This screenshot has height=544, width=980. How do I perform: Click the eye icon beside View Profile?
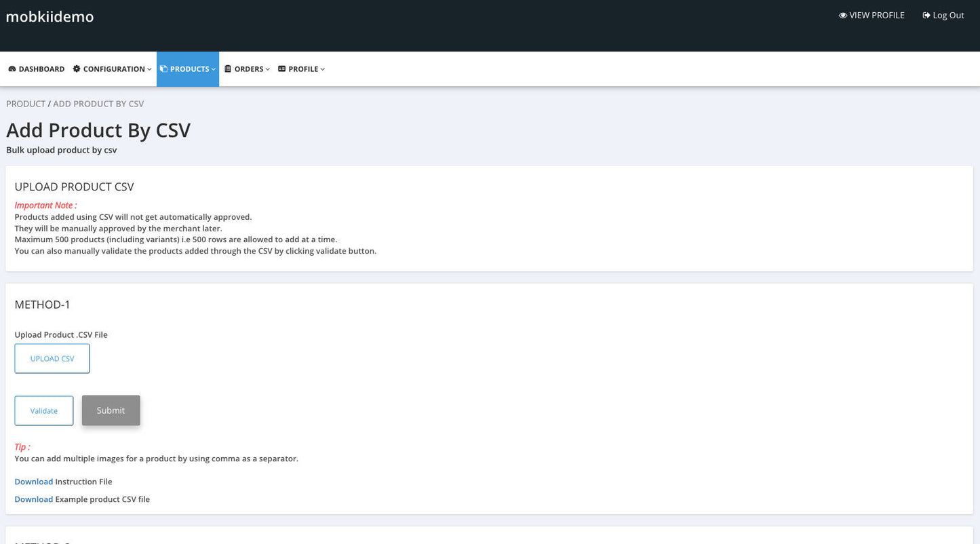[x=842, y=16]
